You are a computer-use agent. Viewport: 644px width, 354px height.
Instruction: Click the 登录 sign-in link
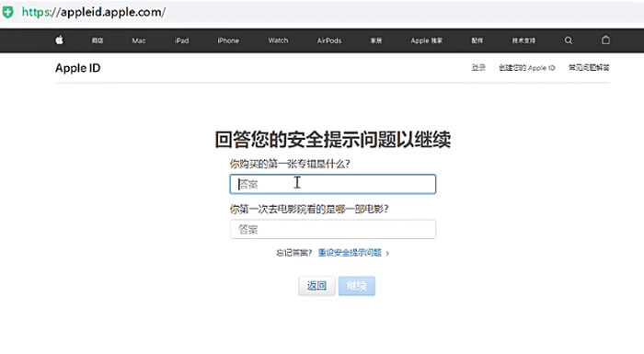[478, 67]
